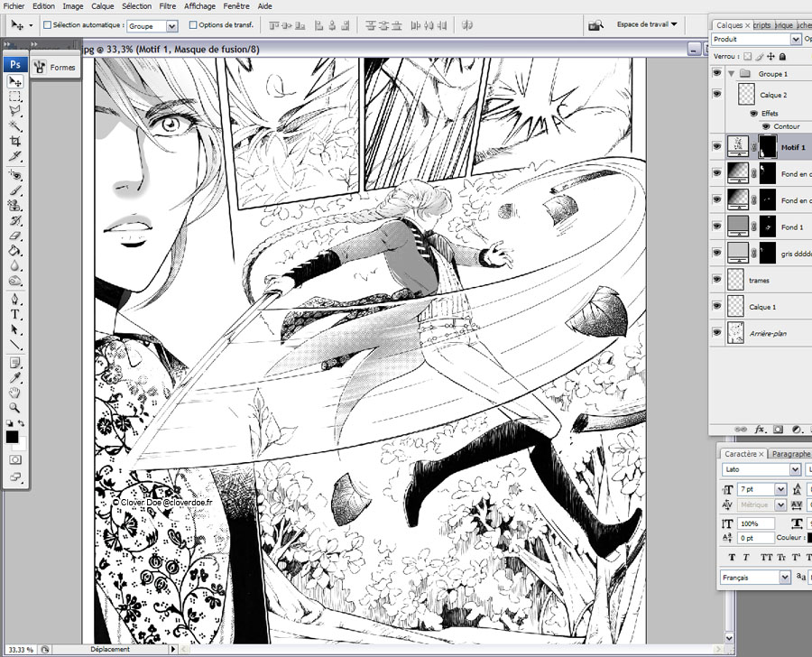Screen dimensions: 812x657
Task: Hide the Motif 1 layer
Action: 716,146
